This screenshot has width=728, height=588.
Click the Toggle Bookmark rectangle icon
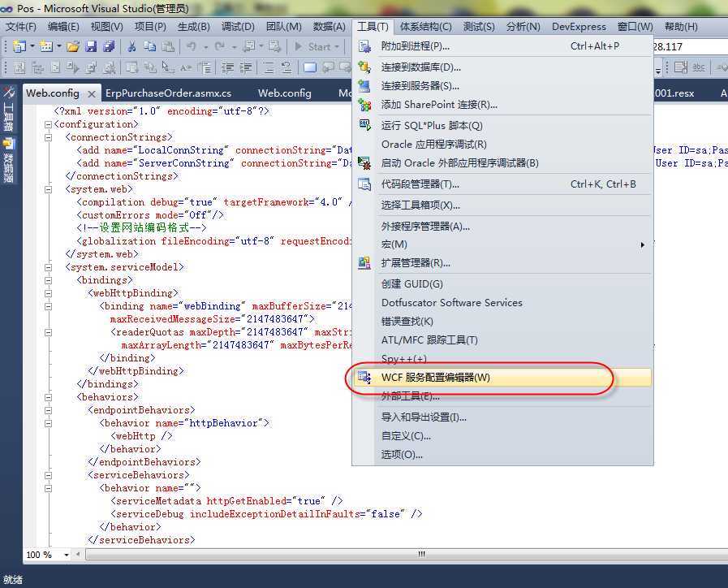310,67
